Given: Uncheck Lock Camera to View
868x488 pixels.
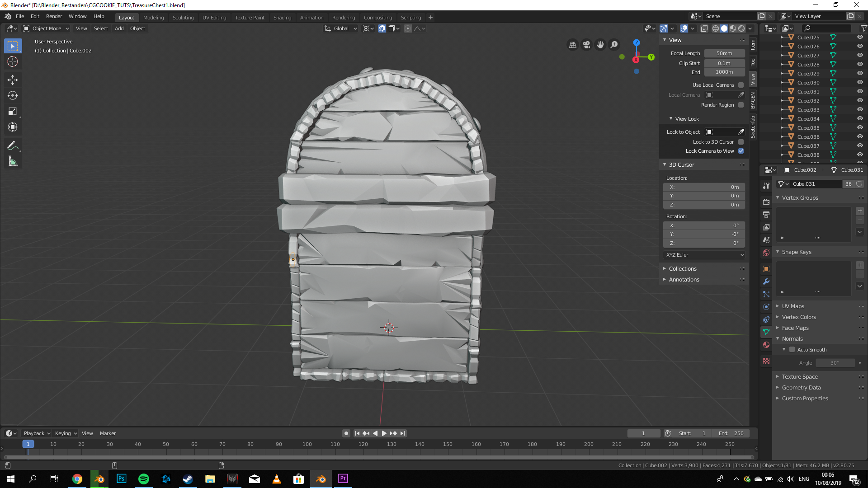Looking at the screenshot, I should [741, 151].
